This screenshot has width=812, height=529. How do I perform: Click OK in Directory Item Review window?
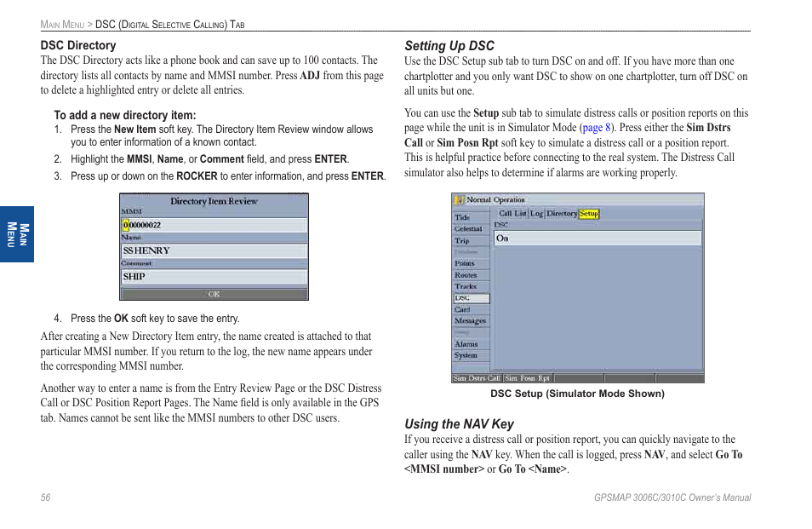214,294
